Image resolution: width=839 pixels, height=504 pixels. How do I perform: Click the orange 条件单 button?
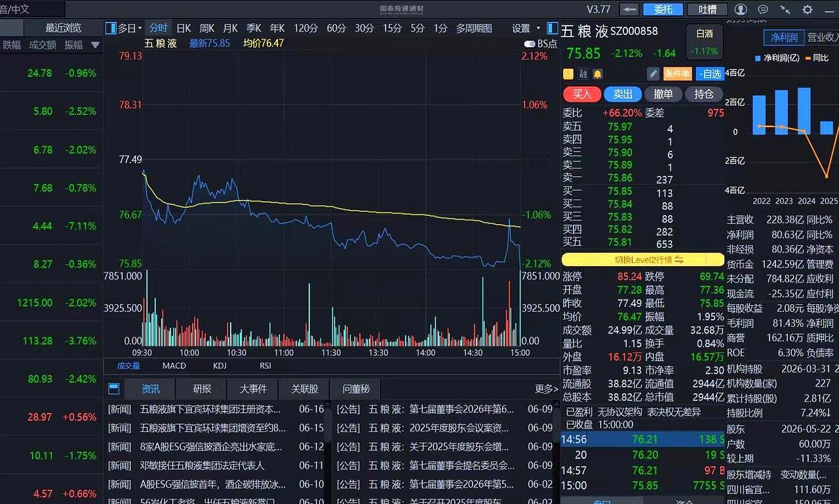click(678, 74)
